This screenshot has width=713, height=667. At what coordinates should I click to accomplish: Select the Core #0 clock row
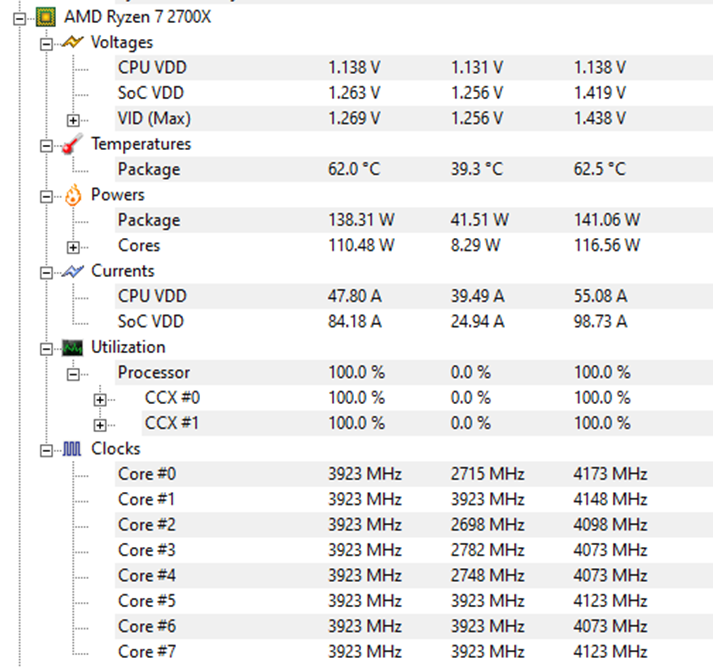click(x=146, y=474)
